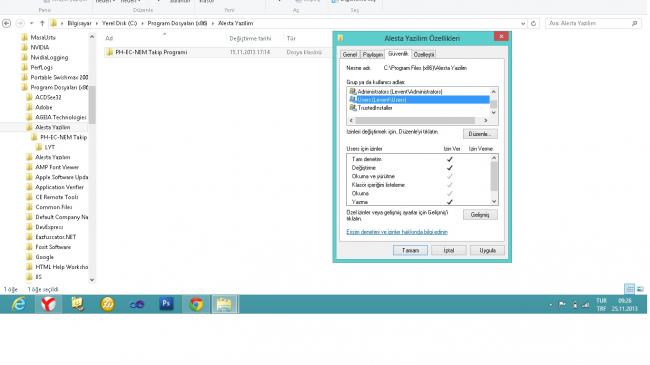The image size is (650, 365).
Task: Select AMP Font Viewer in folder tree
Action: coord(57,167)
